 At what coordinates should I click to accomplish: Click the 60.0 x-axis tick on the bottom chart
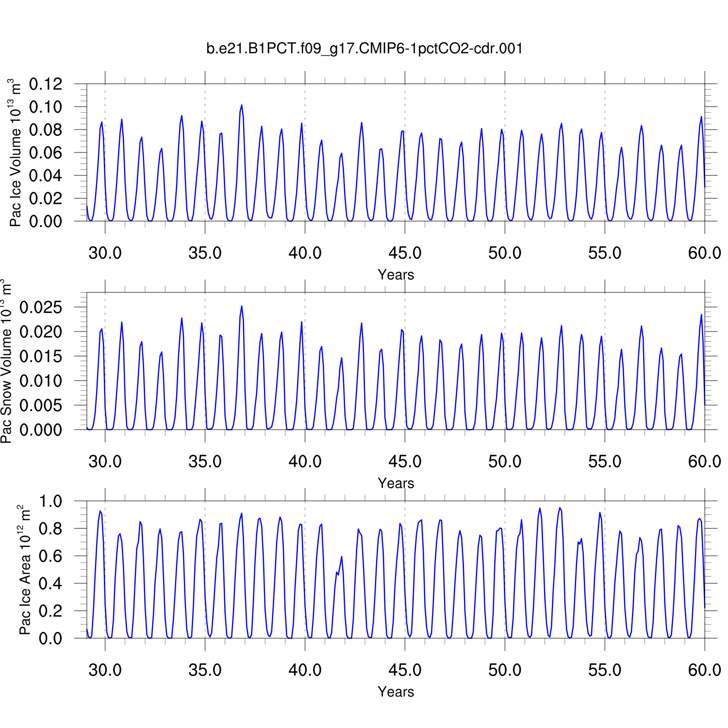click(x=704, y=670)
